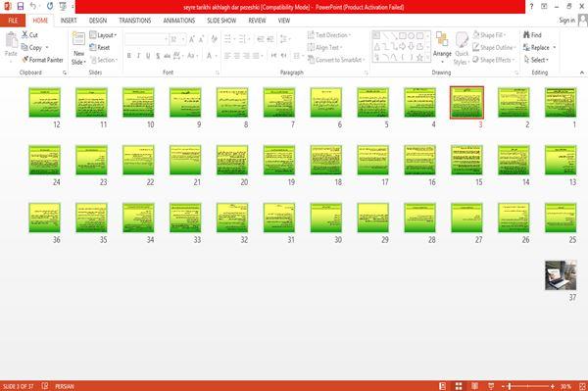The width and height of the screenshot is (588, 391).
Task: Switch to Slide Sorter view in status bar
Action: coord(459,386)
